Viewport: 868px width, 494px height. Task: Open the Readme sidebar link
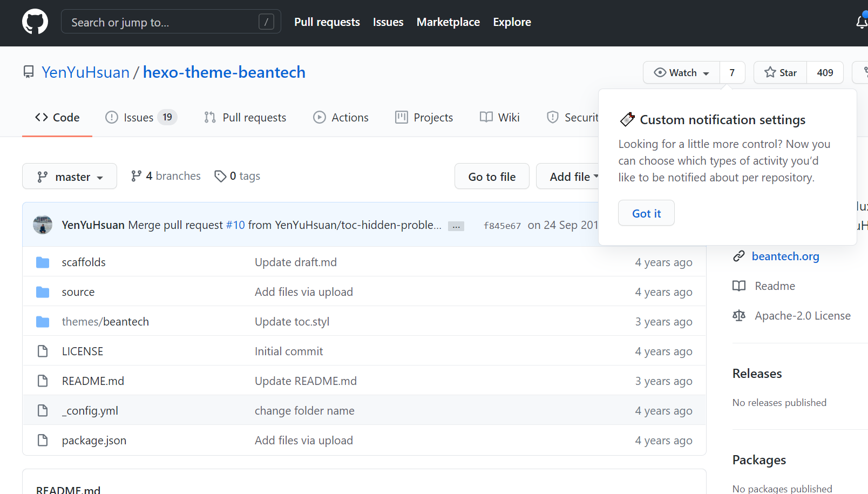coord(775,286)
